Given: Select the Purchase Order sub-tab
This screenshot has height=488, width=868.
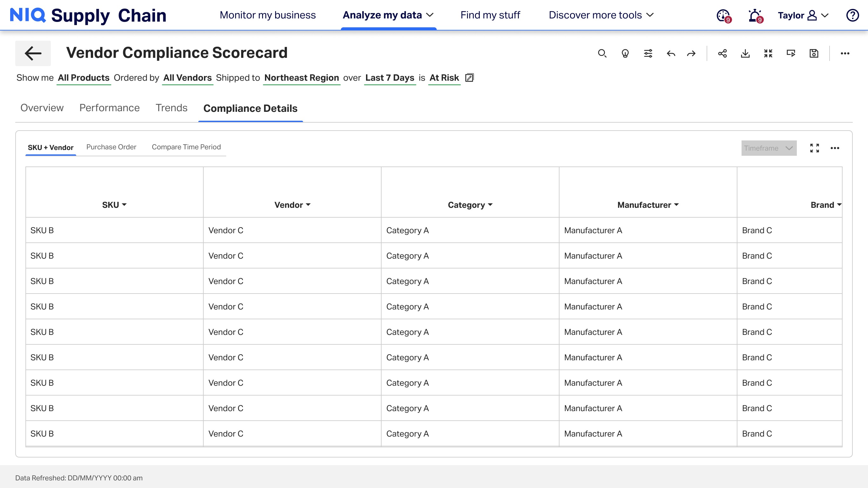Looking at the screenshot, I should (x=111, y=147).
